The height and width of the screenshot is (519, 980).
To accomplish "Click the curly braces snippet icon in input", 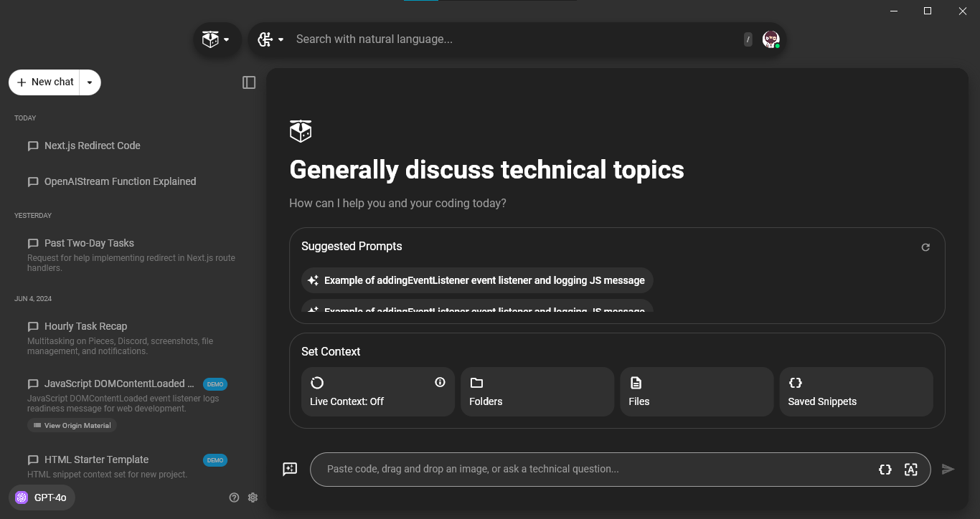I will tap(885, 470).
